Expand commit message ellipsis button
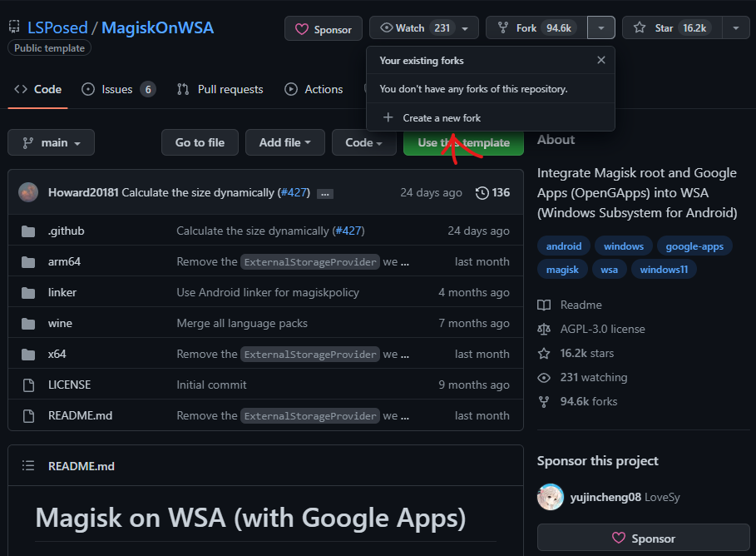Image resolution: width=756 pixels, height=556 pixels. tap(325, 194)
